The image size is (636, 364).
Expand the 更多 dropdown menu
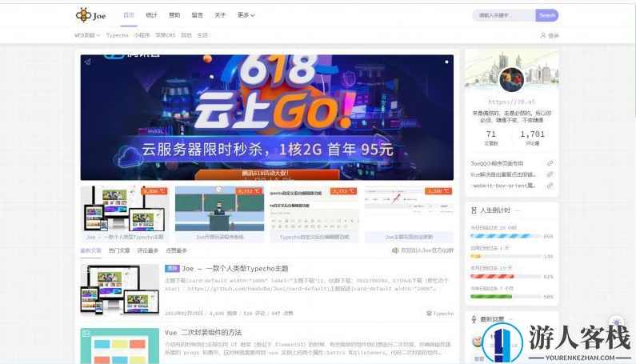(x=246, y=15)
